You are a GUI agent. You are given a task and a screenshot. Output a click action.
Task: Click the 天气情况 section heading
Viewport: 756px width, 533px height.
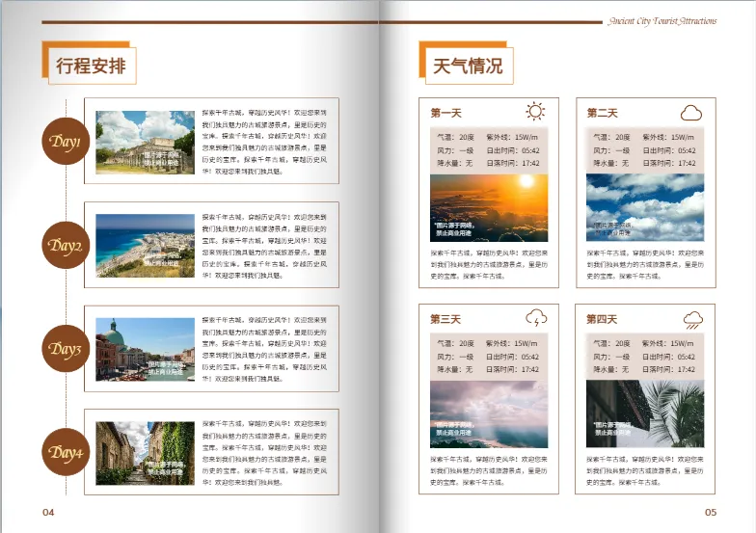click(468, 67)
